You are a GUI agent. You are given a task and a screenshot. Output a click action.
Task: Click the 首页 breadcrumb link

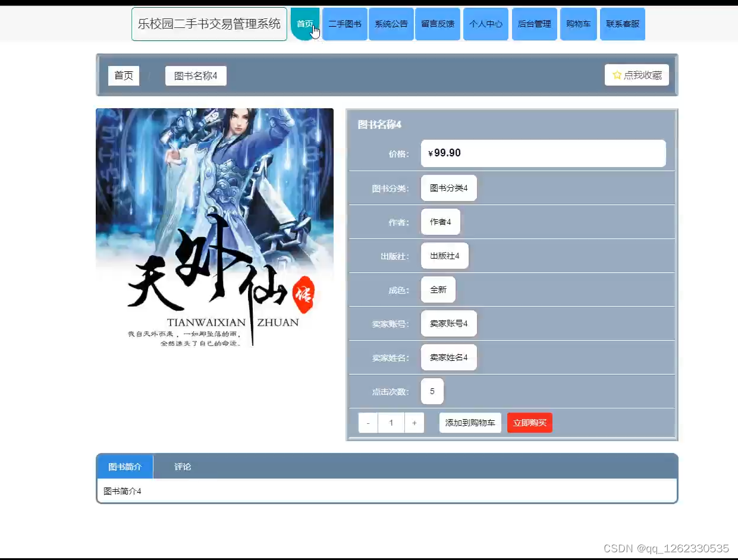click(124, 75)
